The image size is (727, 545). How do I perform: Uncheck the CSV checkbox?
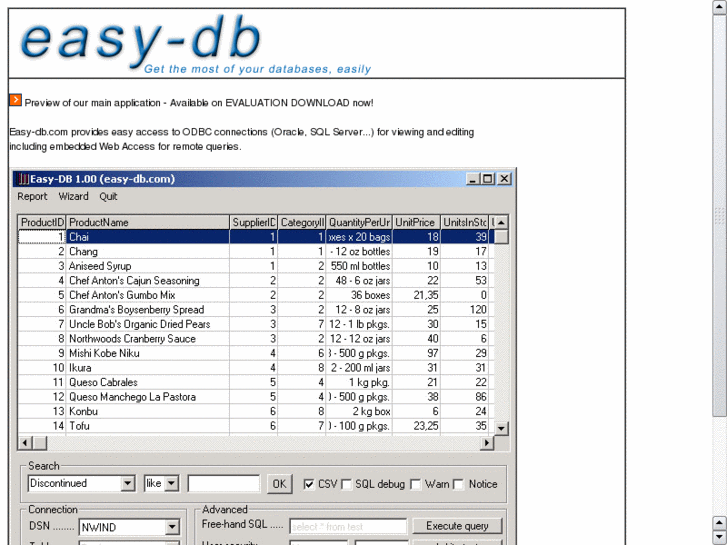(x=308, y=484)
